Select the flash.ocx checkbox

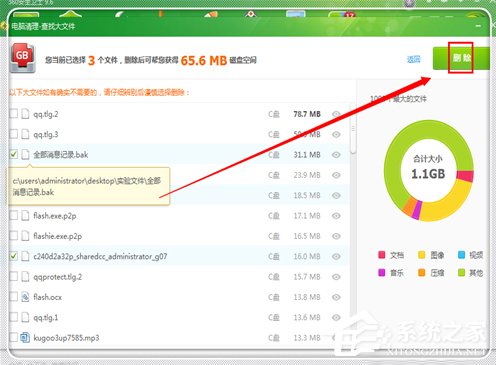(x=14, y=297)
